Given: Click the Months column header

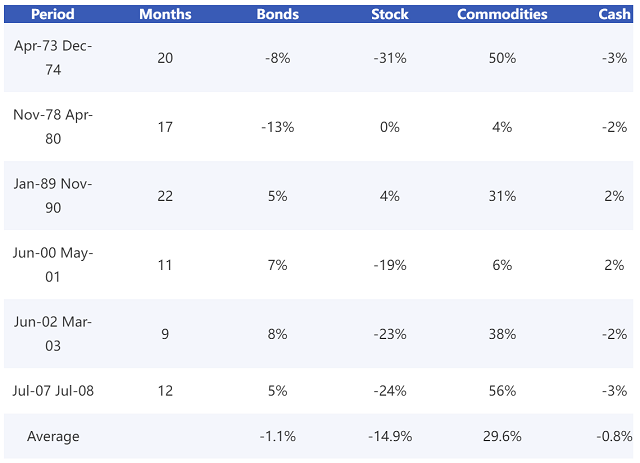Looking at the screenshot, I should click(165, 15).
